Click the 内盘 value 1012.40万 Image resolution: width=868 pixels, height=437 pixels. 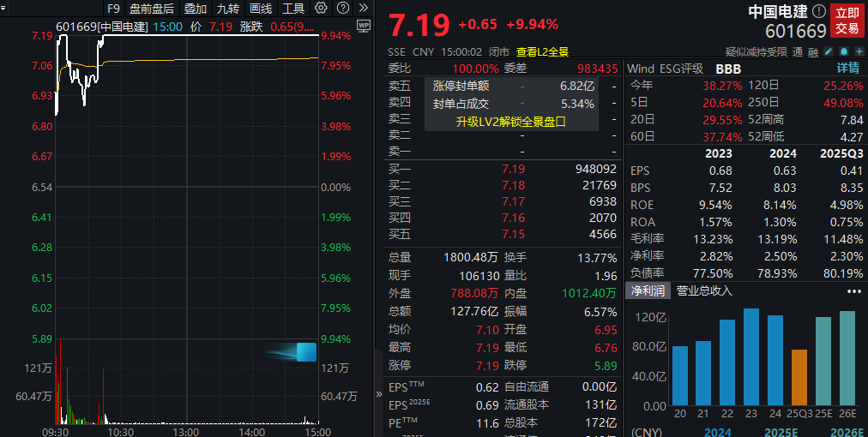[589, 293]
